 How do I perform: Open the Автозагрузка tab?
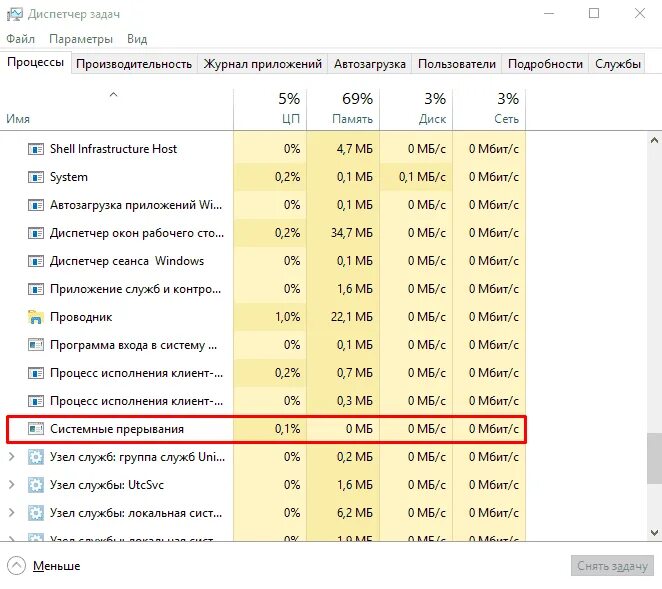[369, 64]
